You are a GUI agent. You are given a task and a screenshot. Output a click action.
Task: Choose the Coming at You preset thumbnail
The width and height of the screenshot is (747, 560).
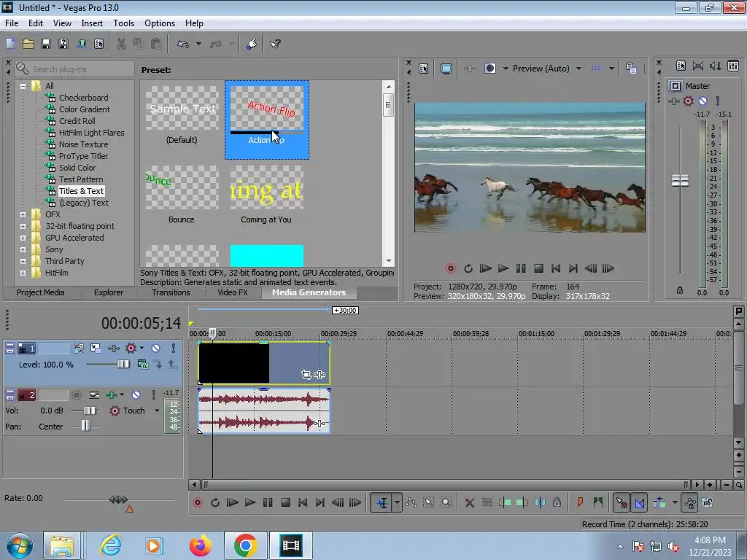tap(267, 187)
